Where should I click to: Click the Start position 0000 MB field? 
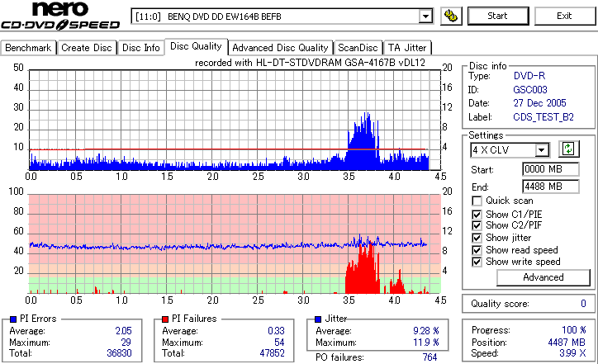click(x=550, y=169)
